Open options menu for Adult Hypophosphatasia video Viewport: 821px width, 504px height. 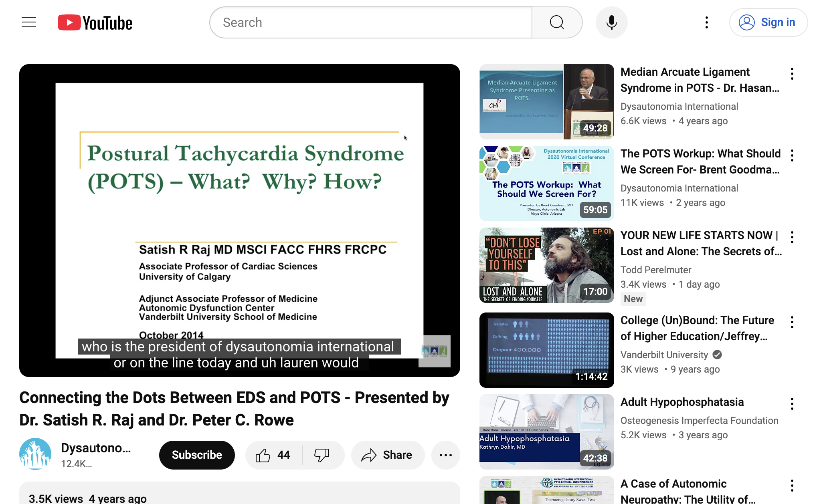pos(792,404)
